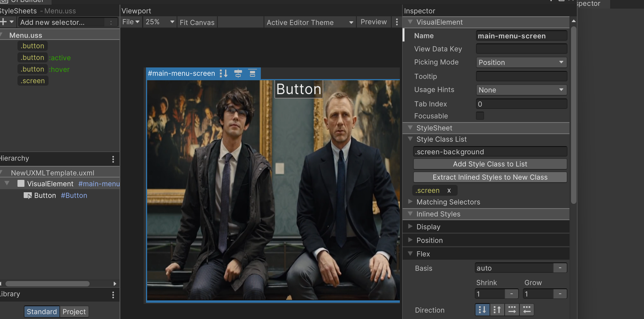
Task: Select the .button :hover selector
Action: (x=45, y=69)
